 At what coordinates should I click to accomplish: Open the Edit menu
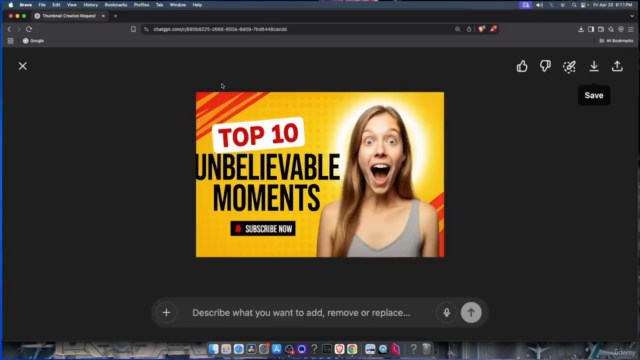pyautogui.click(x=56, y=5)
